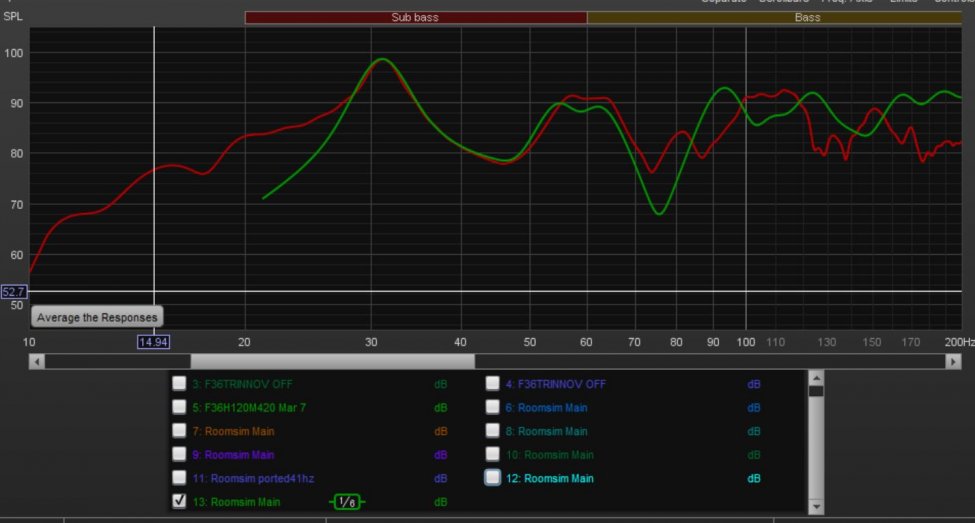This screenshot has height=523, width=975.
Task: Uncheck the 13: Roomsim Main trace
Action: coord(180,501)
